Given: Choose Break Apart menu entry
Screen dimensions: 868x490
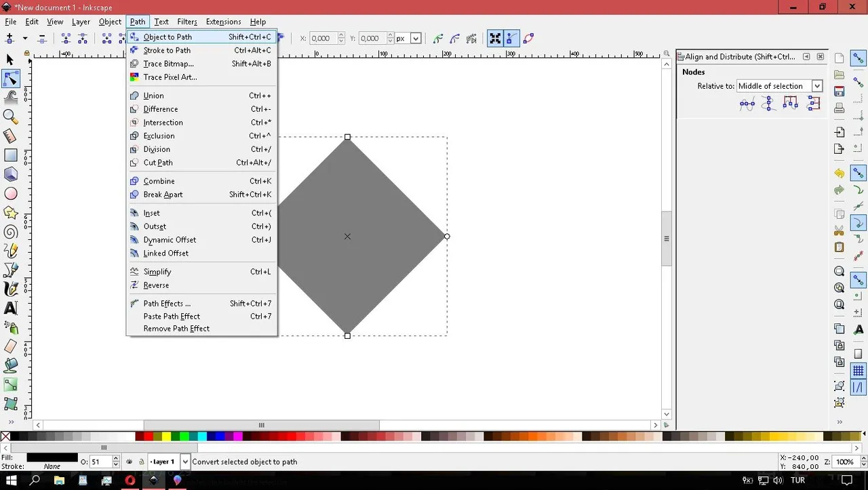Looking at the screenshot, I should [201, 195].
